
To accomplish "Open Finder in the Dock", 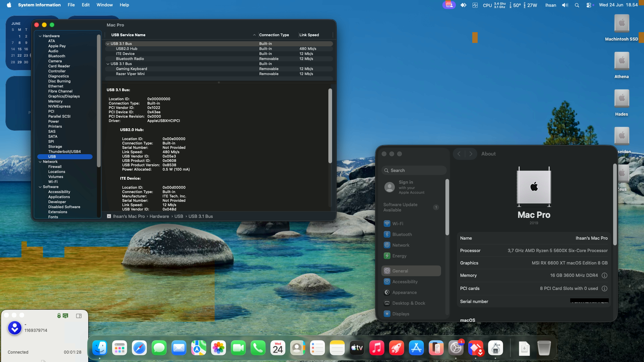I will pos(100,348).
